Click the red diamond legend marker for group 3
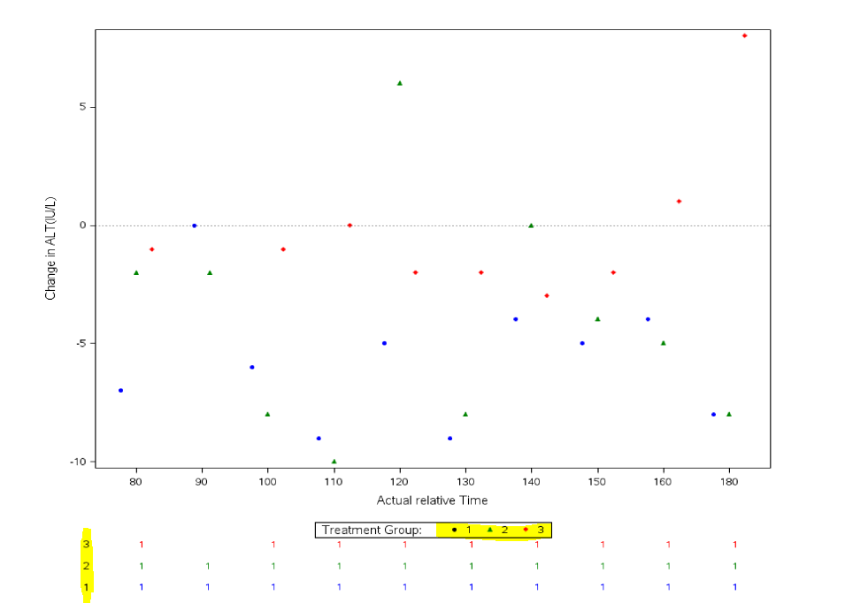Screen dimensions: 868x611 [526, 530]
